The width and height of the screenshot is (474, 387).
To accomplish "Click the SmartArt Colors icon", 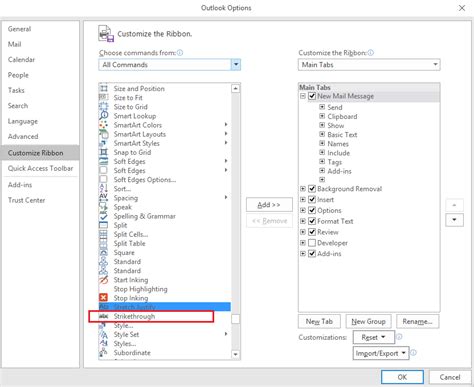I will pyautogui.click(x=104, y=125).
